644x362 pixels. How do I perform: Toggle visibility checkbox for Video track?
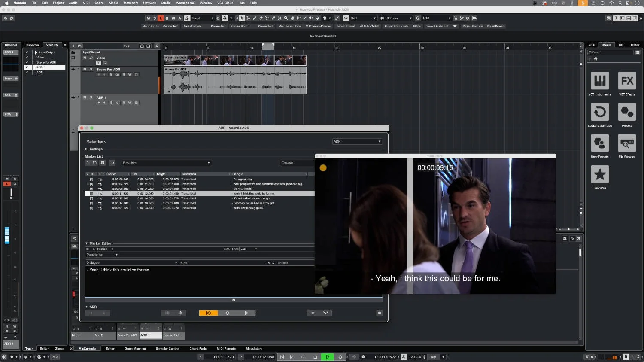27,57
